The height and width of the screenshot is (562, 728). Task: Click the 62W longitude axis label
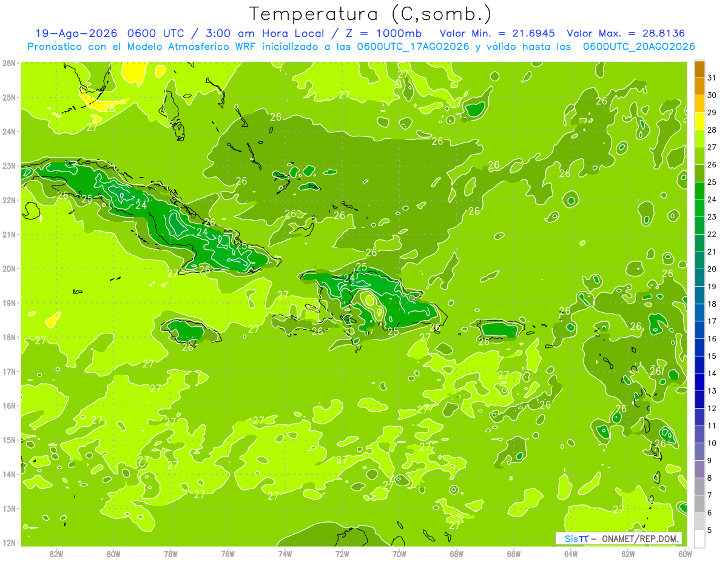[628, 554]
